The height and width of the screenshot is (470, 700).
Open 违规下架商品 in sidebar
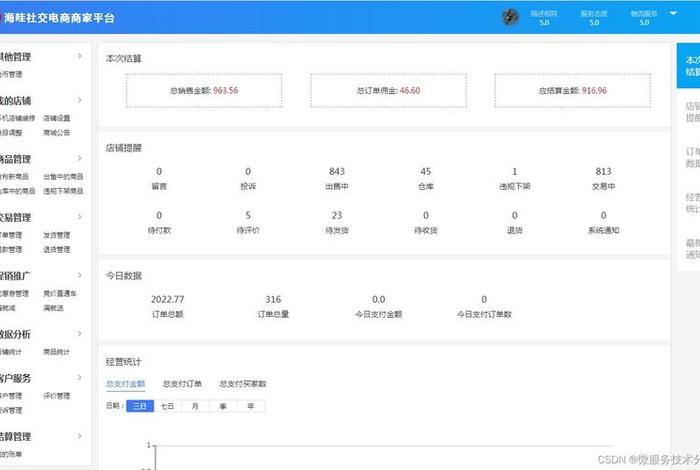(x=63, y=191)
